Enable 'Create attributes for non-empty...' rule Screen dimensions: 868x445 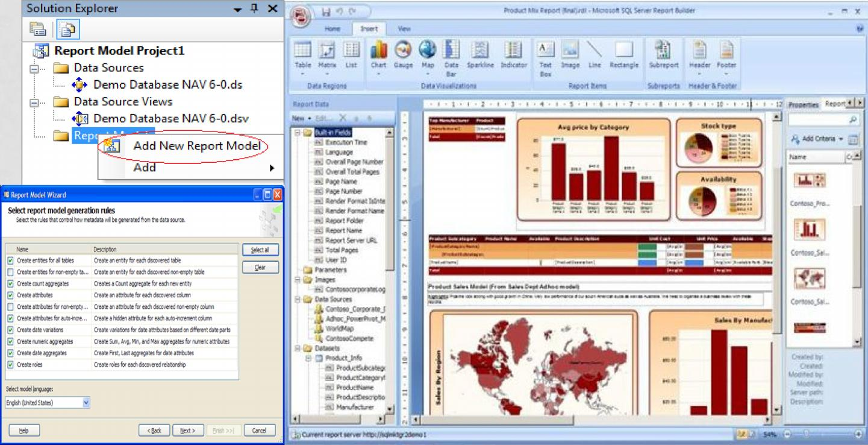click(11, 307)
